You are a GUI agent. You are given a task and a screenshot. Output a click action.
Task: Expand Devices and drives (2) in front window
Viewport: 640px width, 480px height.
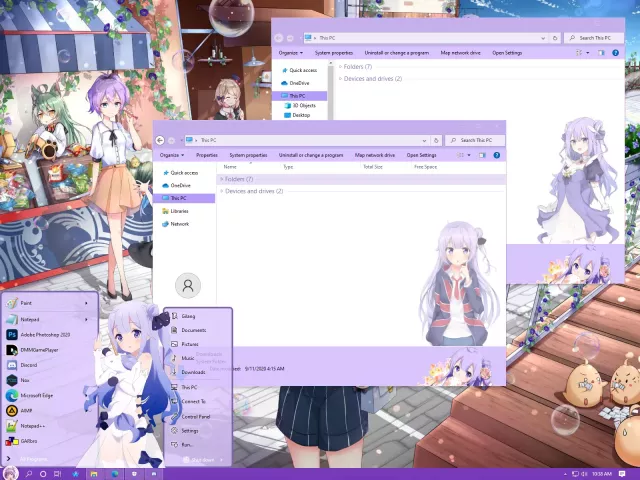click(x=222, y=191)
